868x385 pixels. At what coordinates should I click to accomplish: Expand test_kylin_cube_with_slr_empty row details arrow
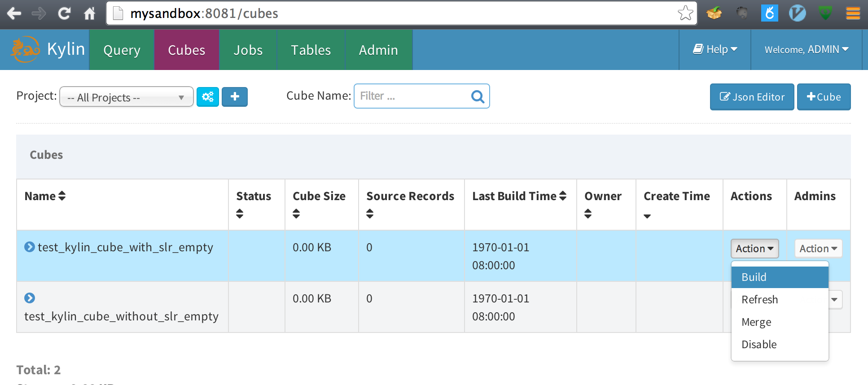pyautogui.click(x=30, y=247)
